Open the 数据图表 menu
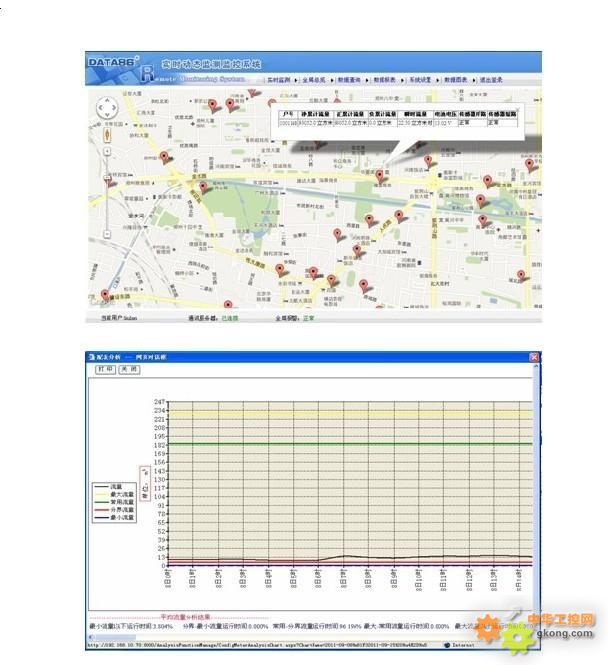Image resolution: width=608 pixels, height=665 pixels. tap(456, 79)
